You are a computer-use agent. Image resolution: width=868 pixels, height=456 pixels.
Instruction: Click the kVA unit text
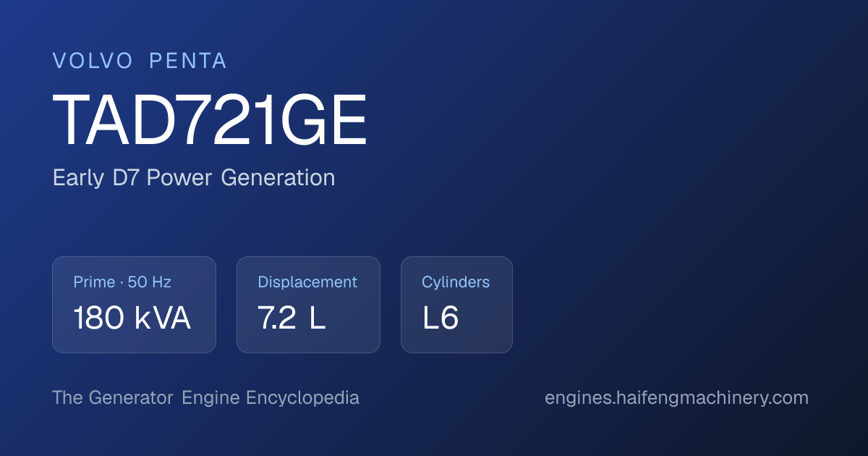pos(162,318)
